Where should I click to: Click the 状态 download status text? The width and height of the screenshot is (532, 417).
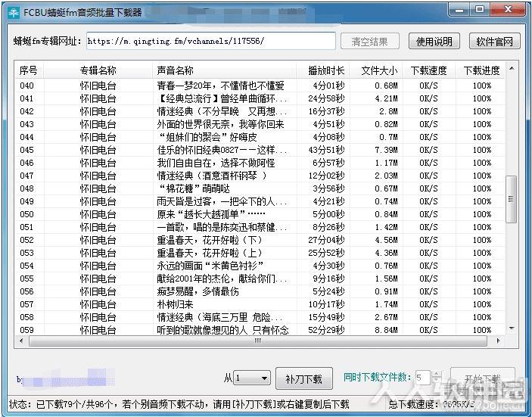coord(179,404)
